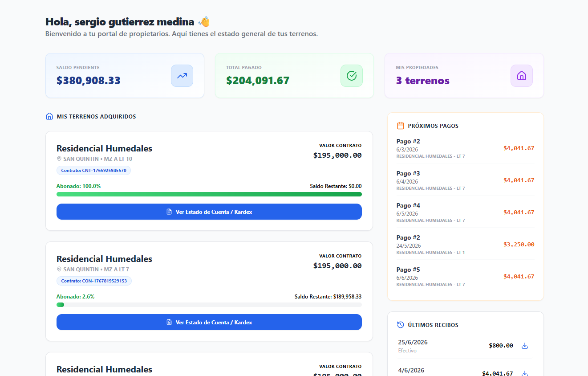Image resolution: width=588 pixels, height=376 pixels.
Task: Download the 25/6/2026 receipt of $800.00
Action: 525,346
